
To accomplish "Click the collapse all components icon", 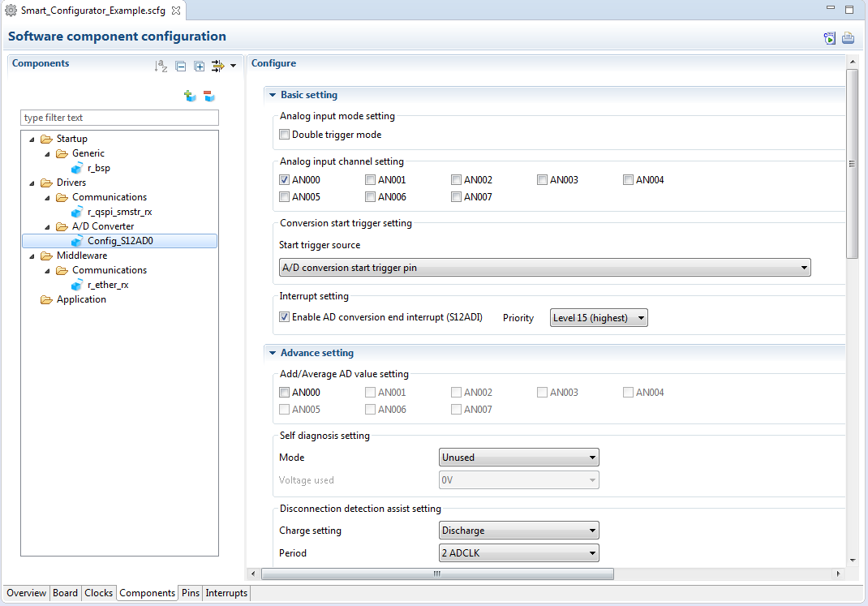I will tap(181, 67).
